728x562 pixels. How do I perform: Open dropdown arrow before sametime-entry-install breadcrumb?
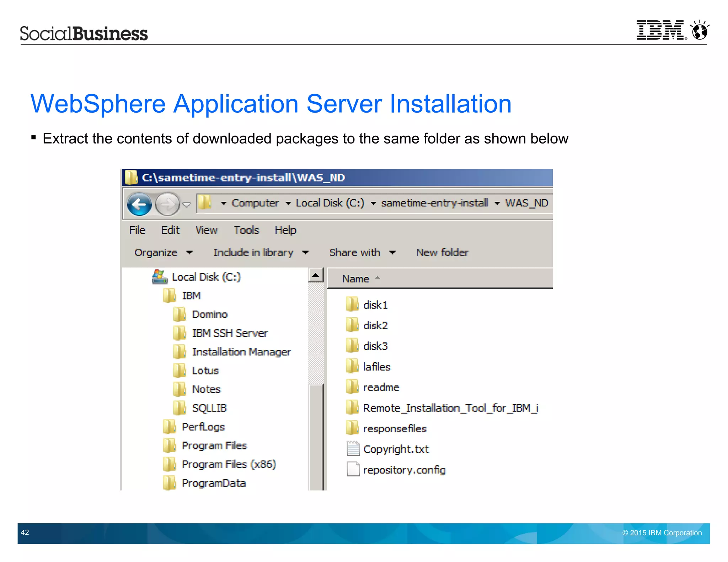coord(373,203)
